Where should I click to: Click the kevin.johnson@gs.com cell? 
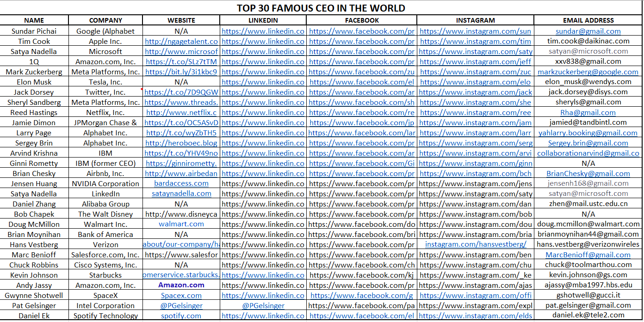(588, 275)
